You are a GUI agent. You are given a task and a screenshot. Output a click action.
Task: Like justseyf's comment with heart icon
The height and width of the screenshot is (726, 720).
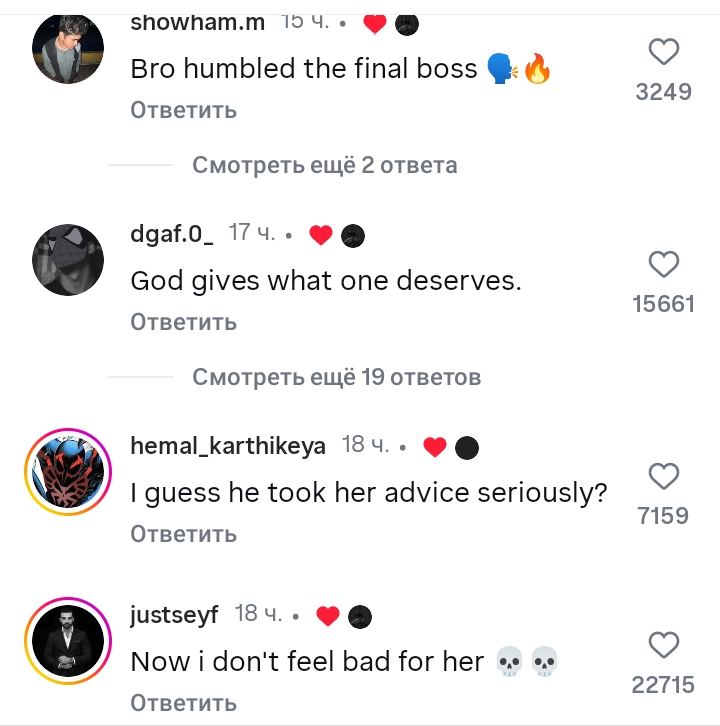point(664,645)
